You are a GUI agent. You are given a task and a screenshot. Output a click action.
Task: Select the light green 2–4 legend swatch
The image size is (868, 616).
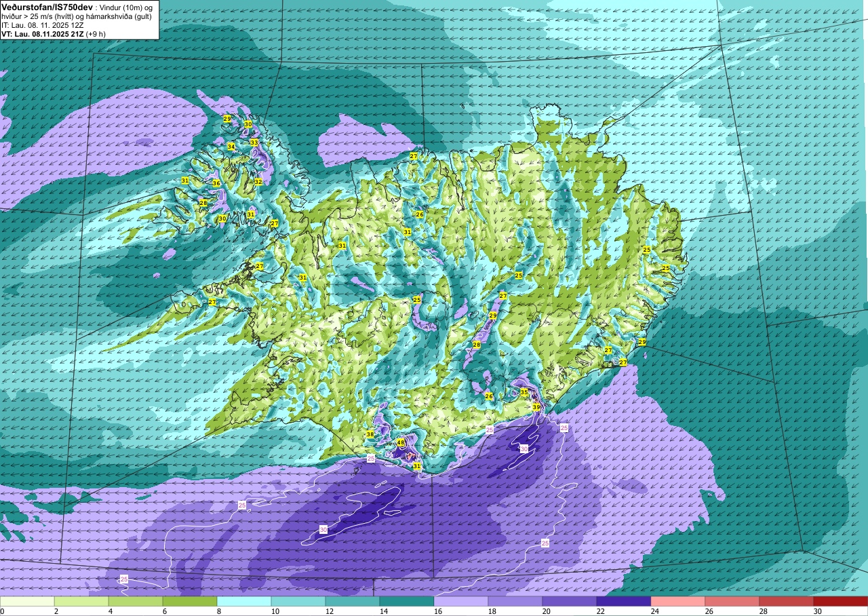tap(81, 601)
